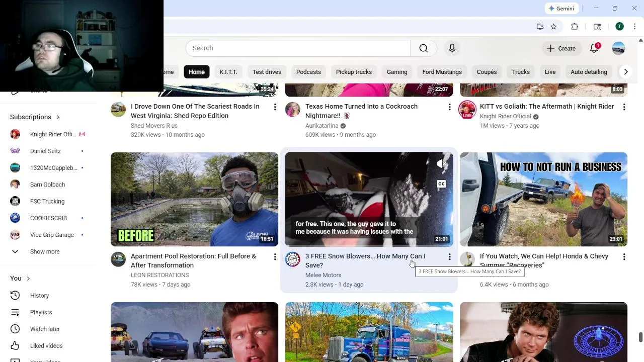
Task: Filter by Auto detailing chip
Action: [x=589, y=72]
